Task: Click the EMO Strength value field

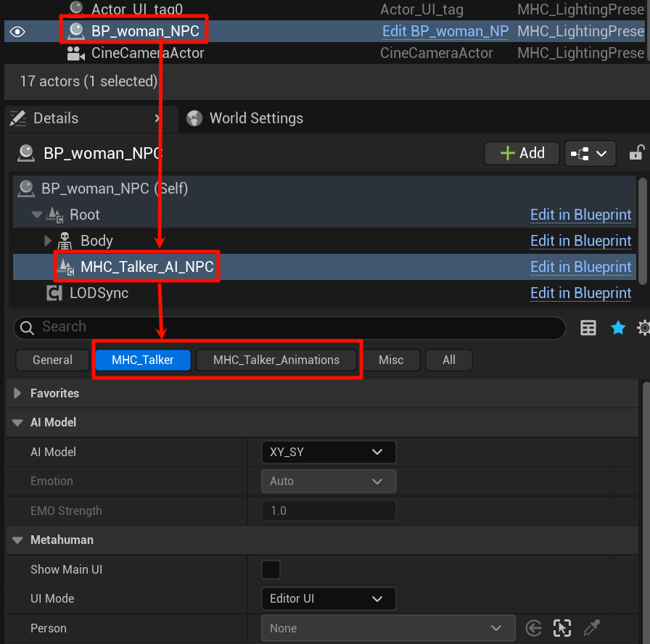Action: click(x=328, y=511)
